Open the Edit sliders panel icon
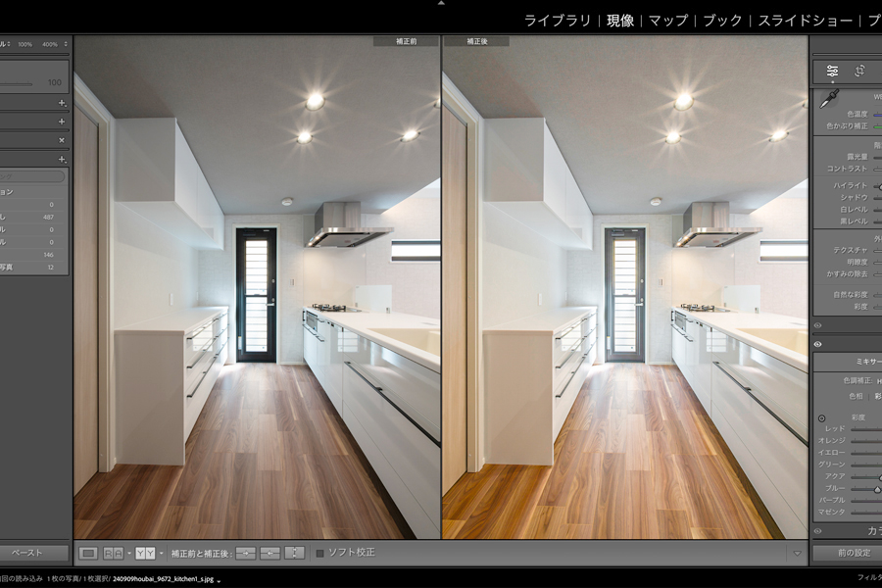The height and width of the screenshot is (588, 882). [x=832, y=71]
